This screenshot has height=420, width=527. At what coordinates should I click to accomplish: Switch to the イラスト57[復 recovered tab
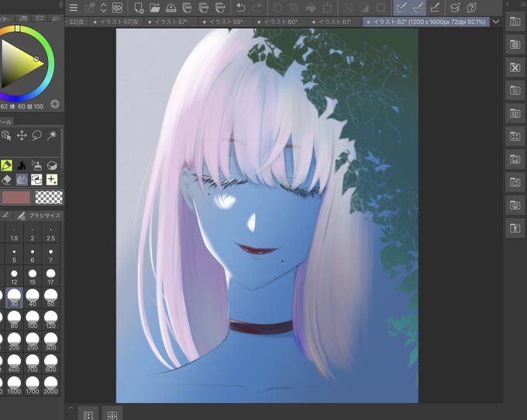click(117, 22)
